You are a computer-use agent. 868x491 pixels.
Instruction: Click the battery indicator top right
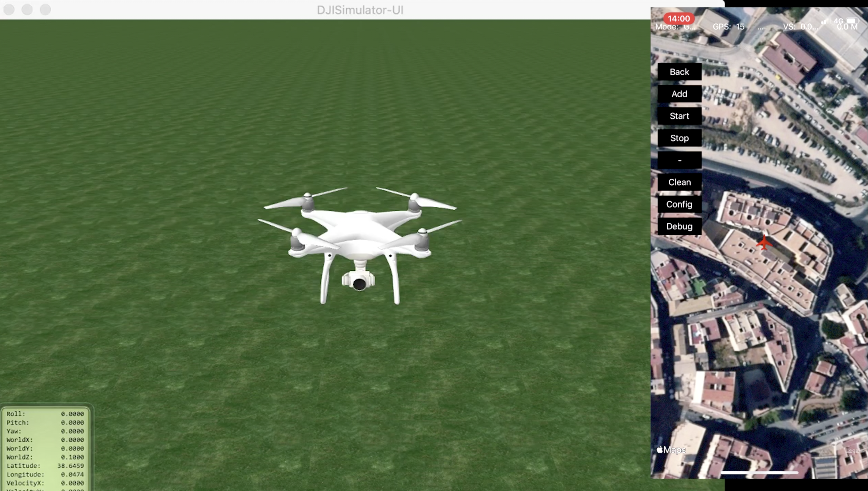[852, 20]
